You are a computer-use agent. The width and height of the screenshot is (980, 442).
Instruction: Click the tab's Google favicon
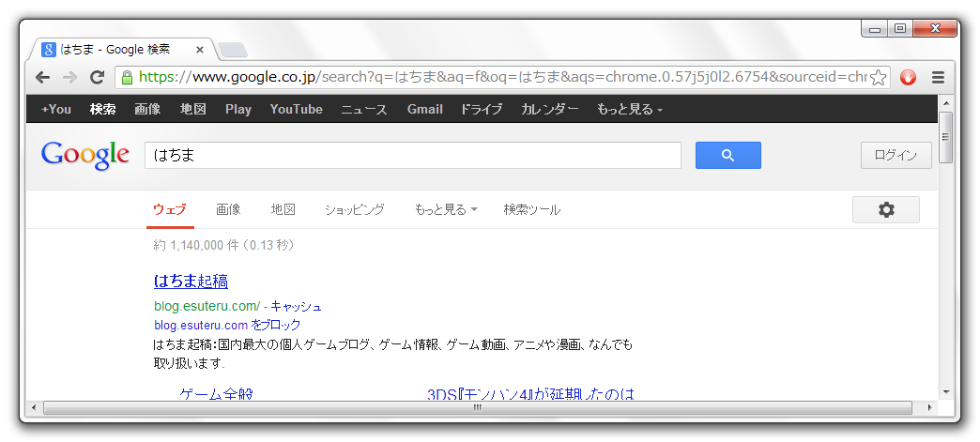pyautogui.click(x=49, y=50)
